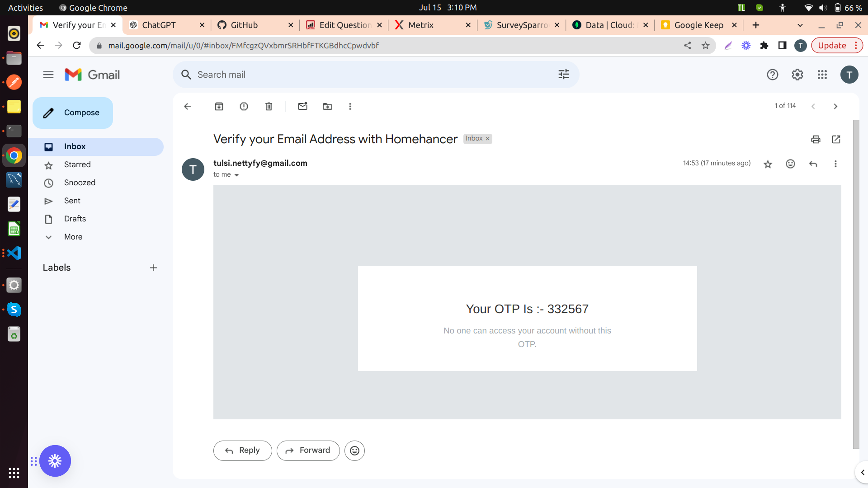Delete the email using trash icon
The height and width of the screenshot is (488, 868).
pyautogui.click(x=269, y=107)
